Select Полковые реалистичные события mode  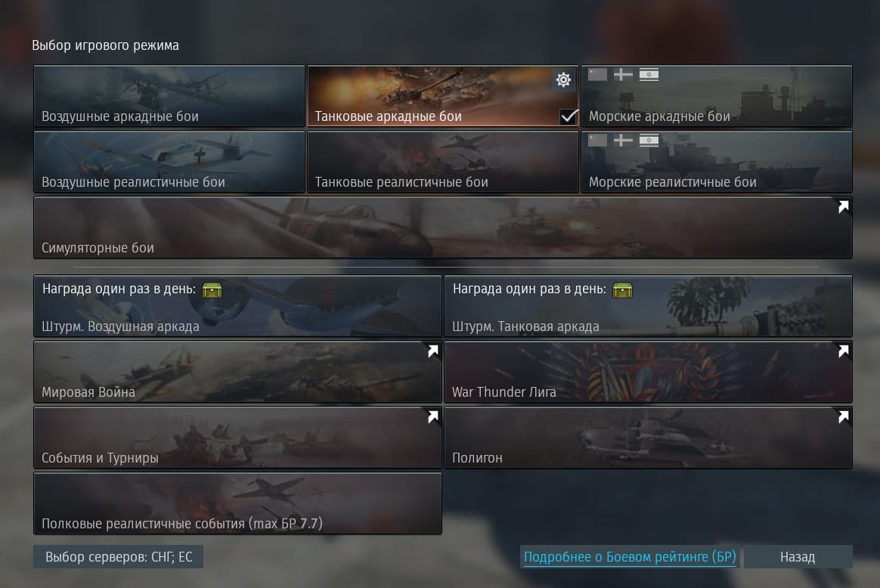coord(238,503)
